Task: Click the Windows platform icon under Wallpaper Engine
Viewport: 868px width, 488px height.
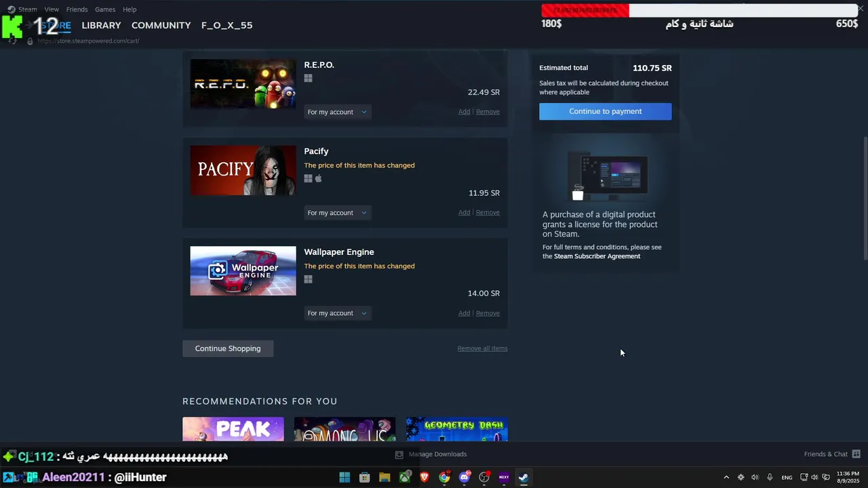Action: pos(308,279)
